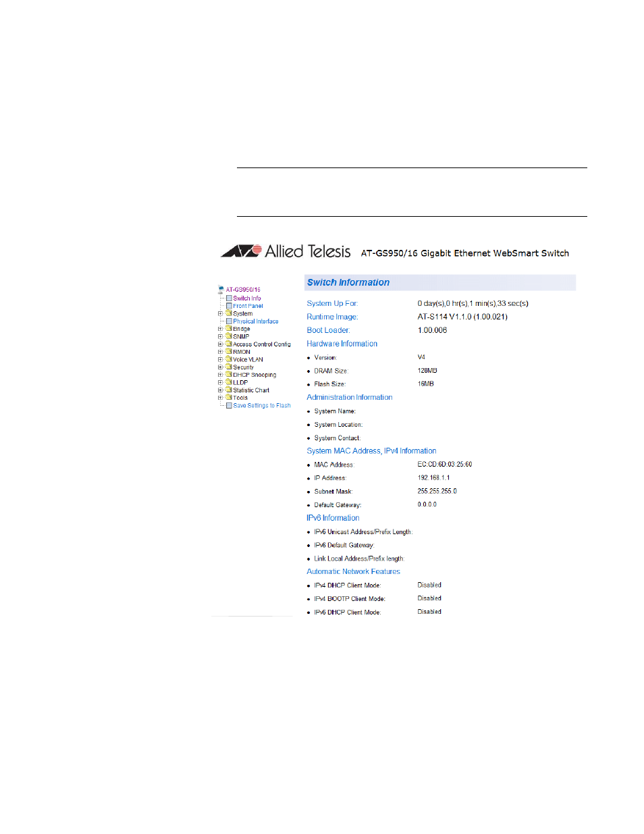Click the System folder icon
This screenshot has width=644, height=834.
click(229, 313)
